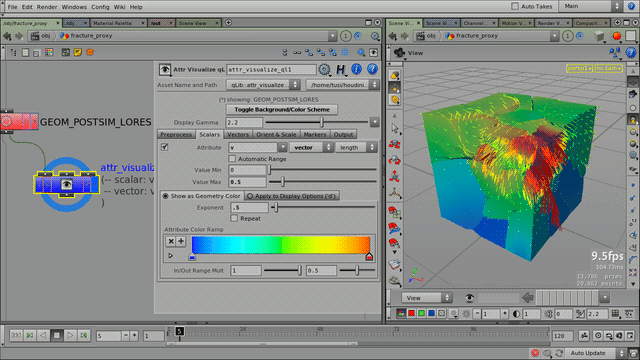The width and height of the screenshot is (640, 360).
Task: Click the Value Max input field
Action: pyautogui.click(x=247, y=182)
